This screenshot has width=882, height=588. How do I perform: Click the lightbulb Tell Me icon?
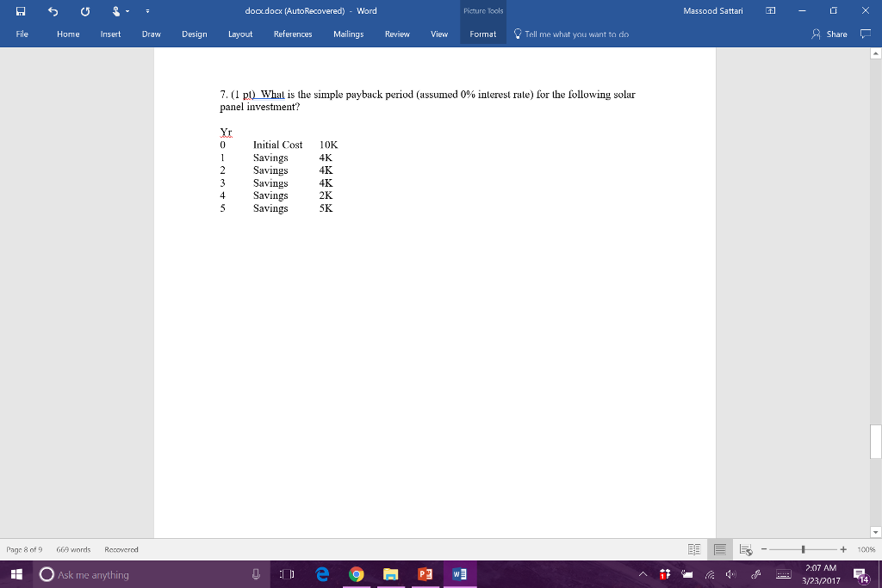(x=518, y=34)
